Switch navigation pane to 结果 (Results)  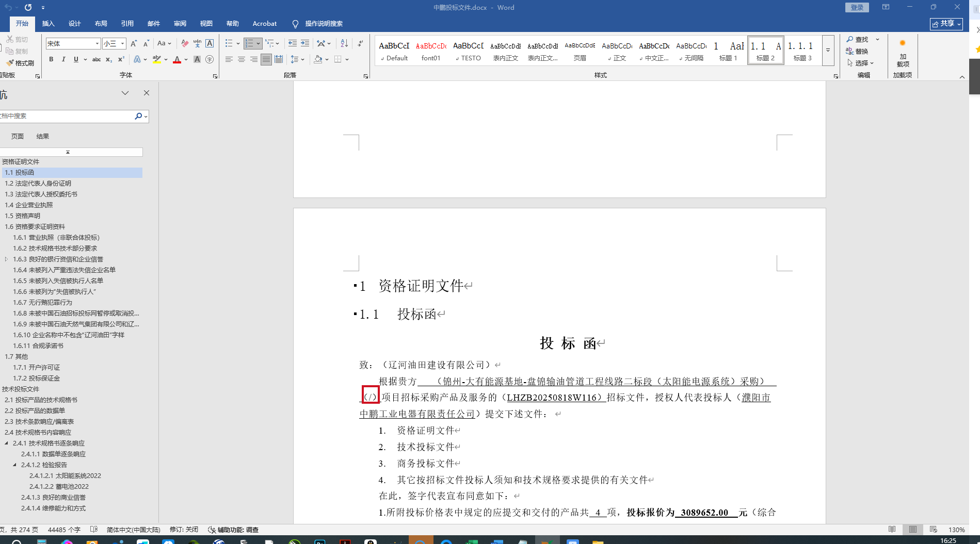[x=43, y=137]
